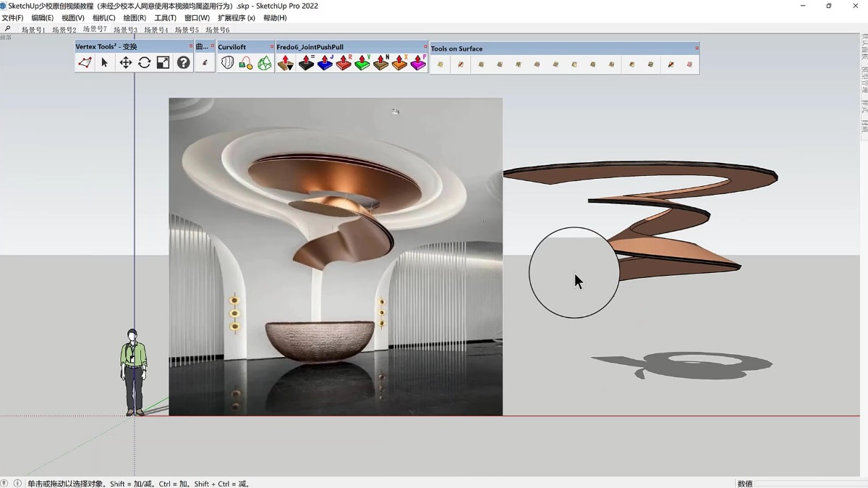Switch to scene tab 场景号1
This screenshot has height=488, width=868.
pos(33,30)
